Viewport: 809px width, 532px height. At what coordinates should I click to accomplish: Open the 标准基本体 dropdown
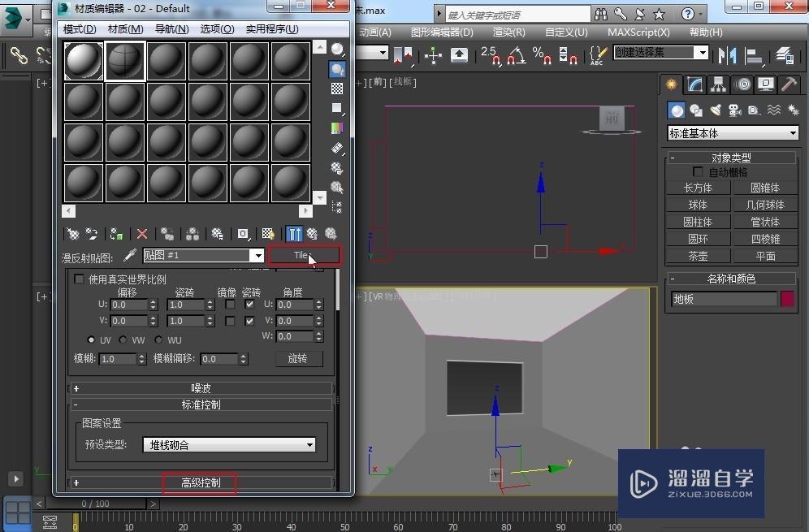click(733, 133)
